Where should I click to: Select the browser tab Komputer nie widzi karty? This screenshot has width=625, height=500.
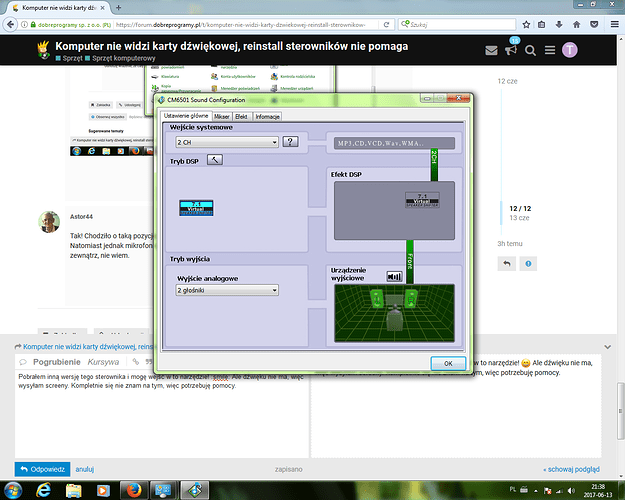click(x=59, y=8)
